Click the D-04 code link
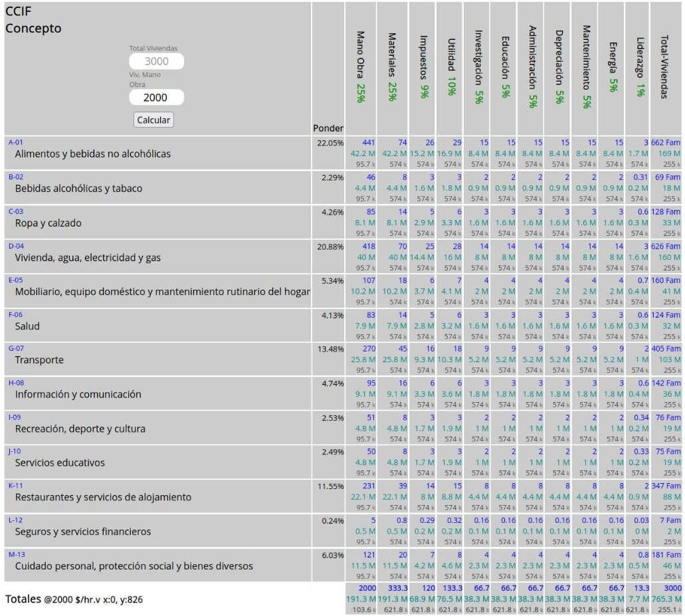 coord(16,245)
